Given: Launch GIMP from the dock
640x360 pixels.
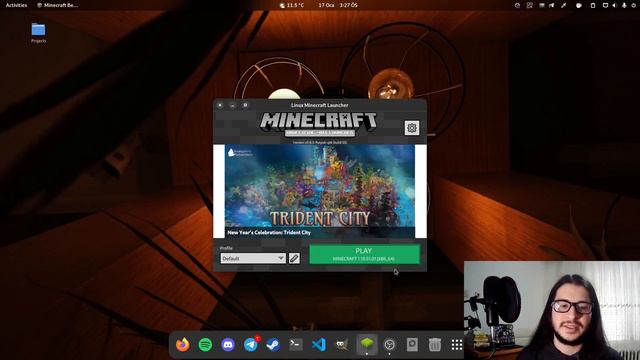Looking at the screenshot, I should click(342, 344).
